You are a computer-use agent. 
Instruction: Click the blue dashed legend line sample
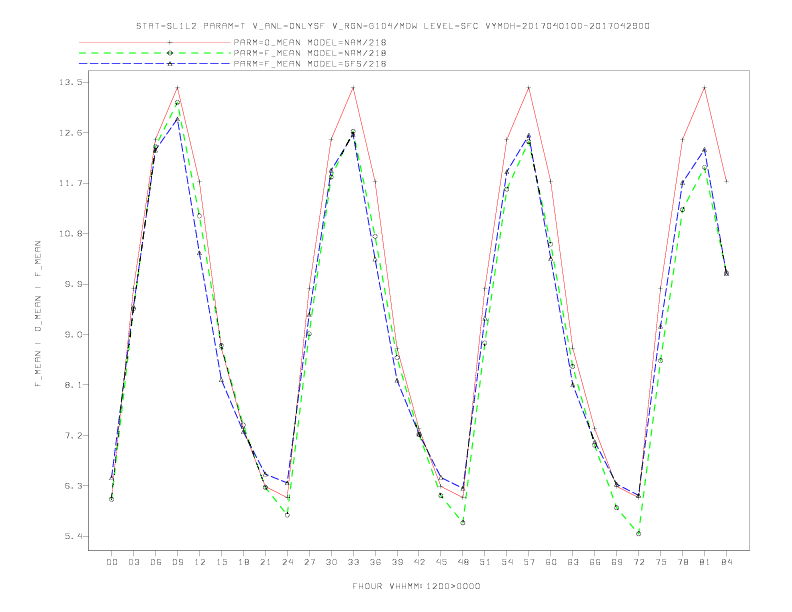pos(155,64)
